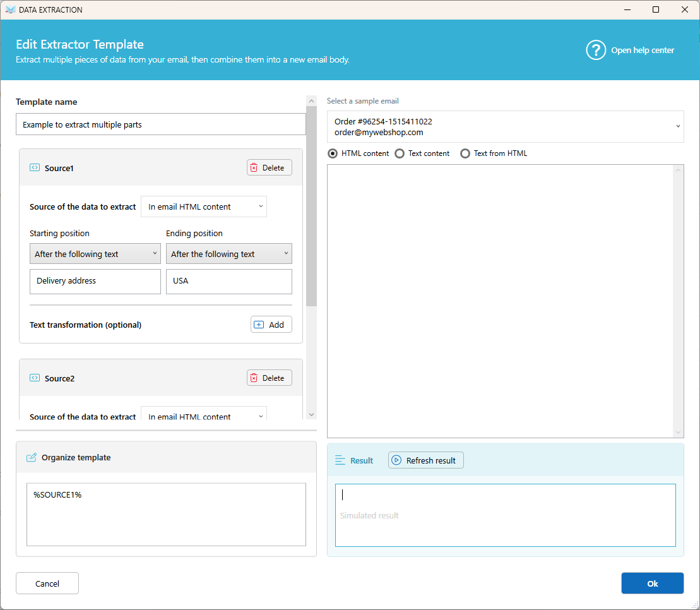Open the sample email dropdown
700x610 pixels.
[x=506, y=127]
